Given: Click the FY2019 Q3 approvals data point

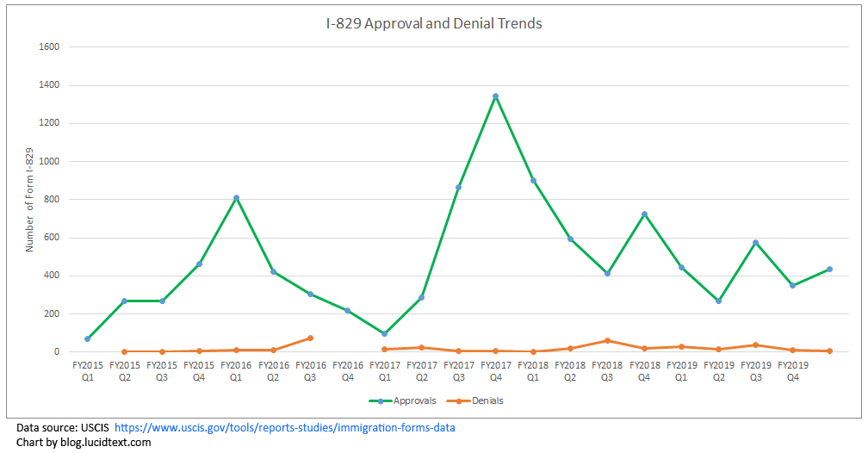Looking at the screenshot, I should pyautogui.click(x=755, y=243).
